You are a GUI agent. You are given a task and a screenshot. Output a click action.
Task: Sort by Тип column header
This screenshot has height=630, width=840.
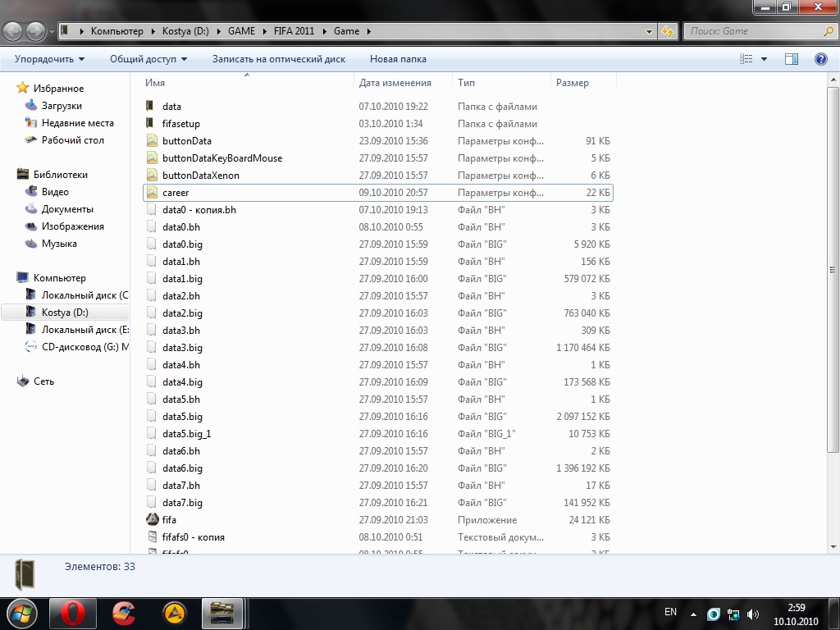click(x=501, y=83)
